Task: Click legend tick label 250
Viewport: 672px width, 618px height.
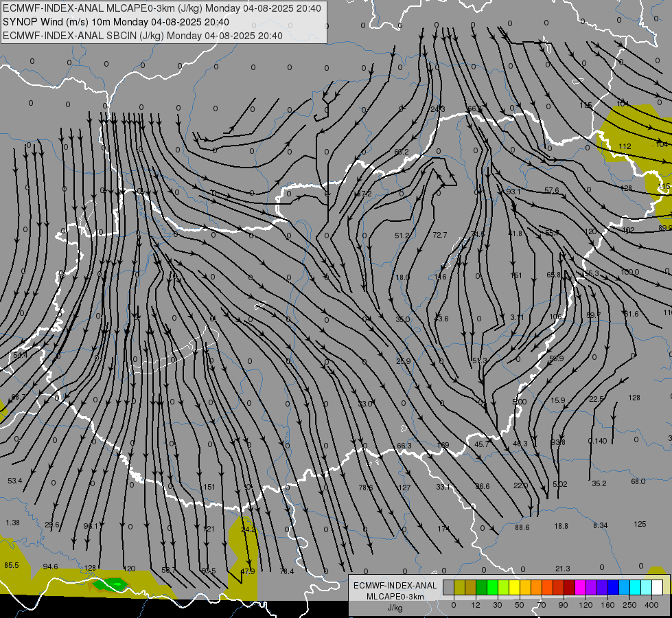Action: point(629,605)
